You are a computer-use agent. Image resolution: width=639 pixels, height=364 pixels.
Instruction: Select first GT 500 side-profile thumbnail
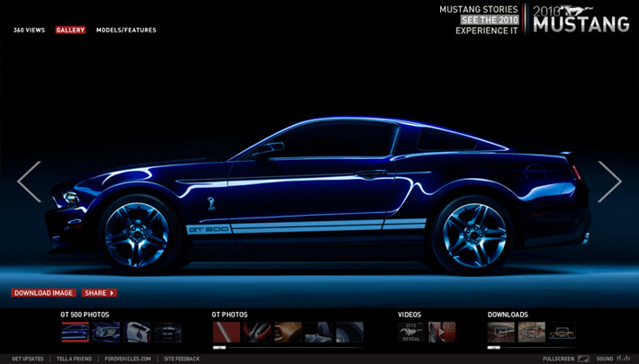tap(76, 333)
